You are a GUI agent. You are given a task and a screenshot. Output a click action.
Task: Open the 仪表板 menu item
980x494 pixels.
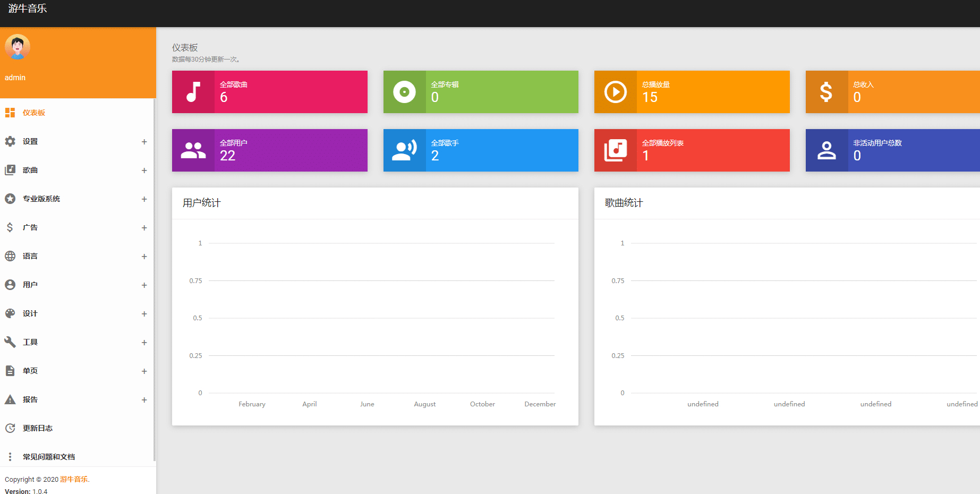78,113
